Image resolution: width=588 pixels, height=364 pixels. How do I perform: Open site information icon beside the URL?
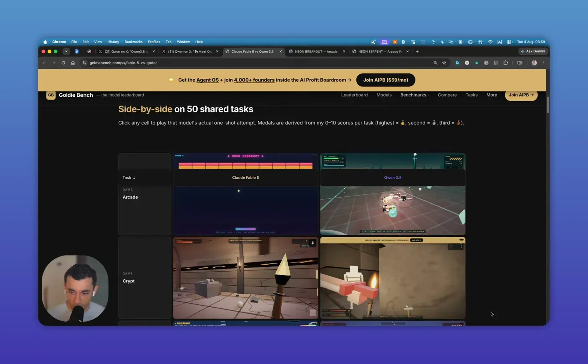point(84,63)
